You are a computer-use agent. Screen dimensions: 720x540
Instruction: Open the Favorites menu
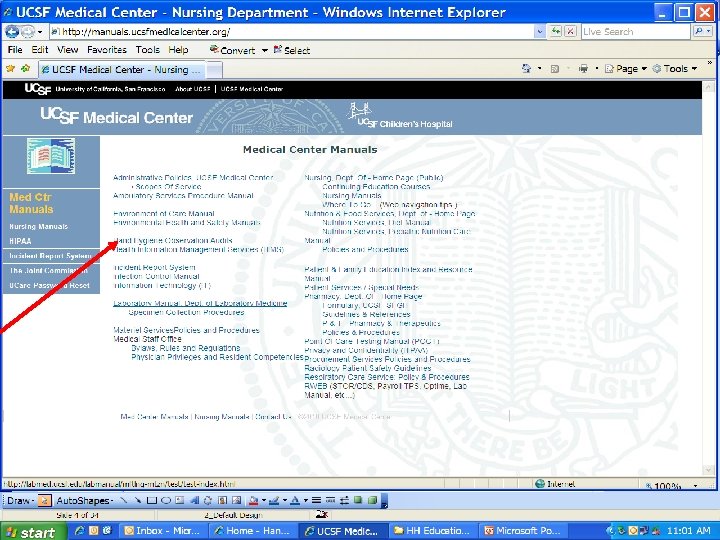pyautogui.click(x=107, y=50)
